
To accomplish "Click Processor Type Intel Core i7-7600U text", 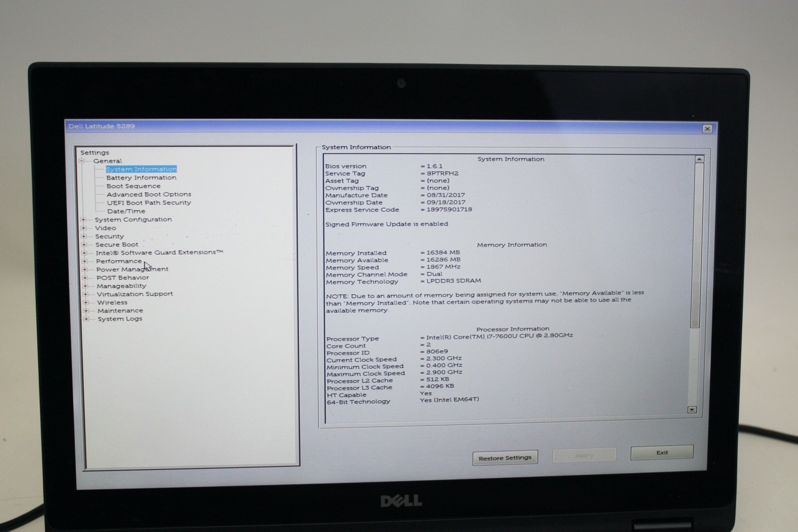I will point(499,336).
